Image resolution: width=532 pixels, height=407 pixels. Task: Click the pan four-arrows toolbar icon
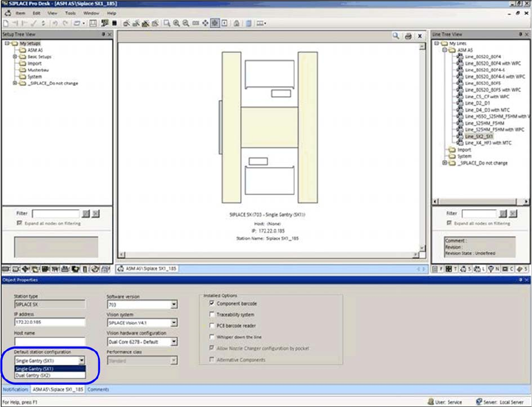coord(205,23)
